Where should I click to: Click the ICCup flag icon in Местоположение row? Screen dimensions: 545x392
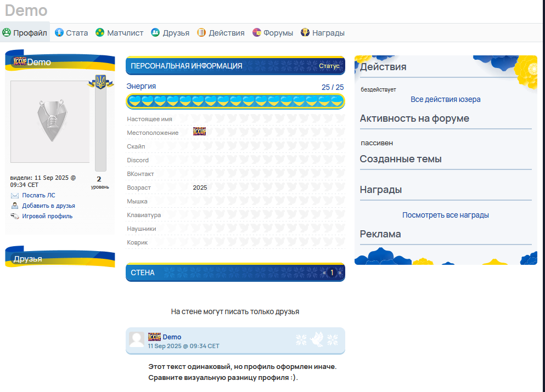point(200,131)
